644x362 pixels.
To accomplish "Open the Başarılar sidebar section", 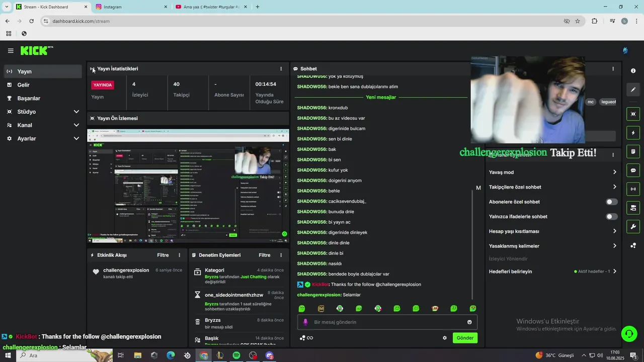I will (x=42, y=99).
